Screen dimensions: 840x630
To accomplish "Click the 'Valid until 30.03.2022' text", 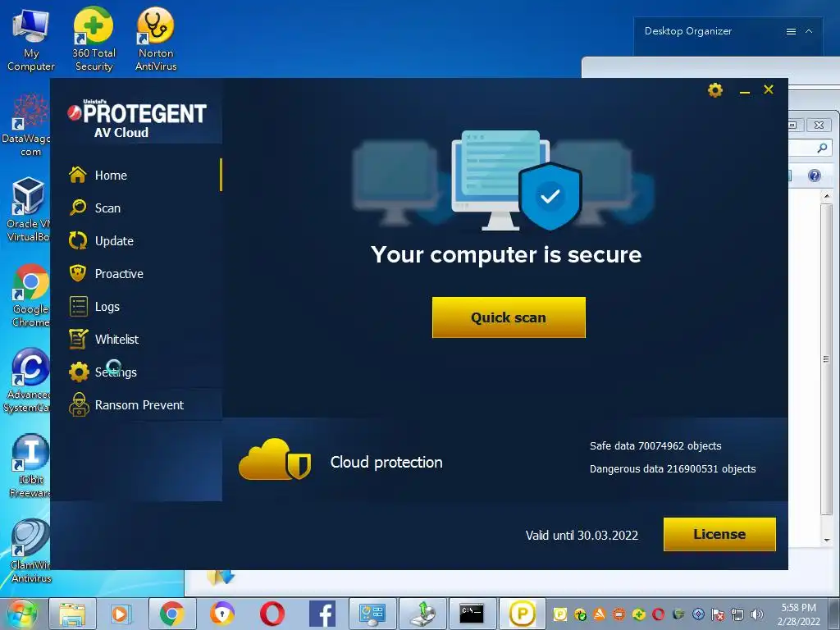I will coord(582,535).
